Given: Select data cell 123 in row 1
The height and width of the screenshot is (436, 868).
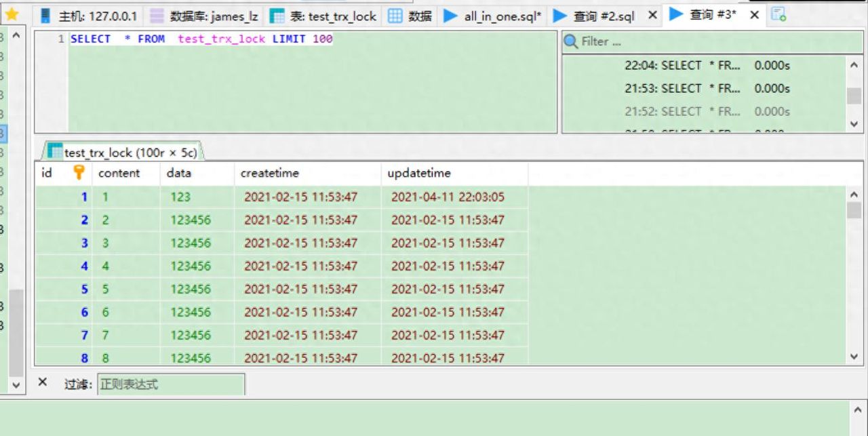Looking at the screenshot, I should point(180,197).
